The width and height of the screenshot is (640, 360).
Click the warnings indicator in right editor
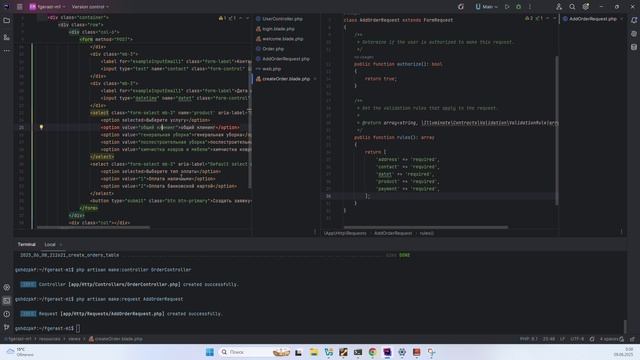point(533,18)
